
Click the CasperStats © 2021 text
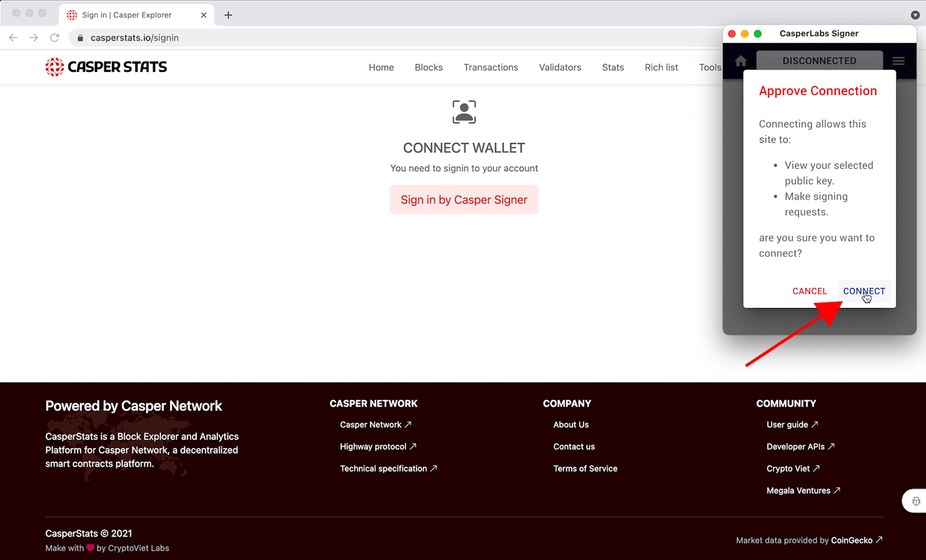click(x=88, y=533)
